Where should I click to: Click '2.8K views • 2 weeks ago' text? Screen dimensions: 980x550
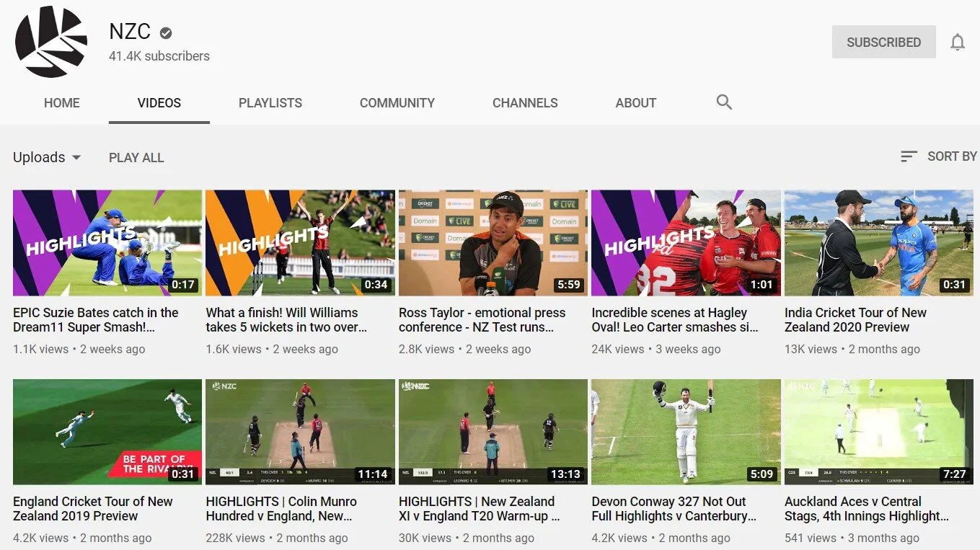[x=464, y=349]
